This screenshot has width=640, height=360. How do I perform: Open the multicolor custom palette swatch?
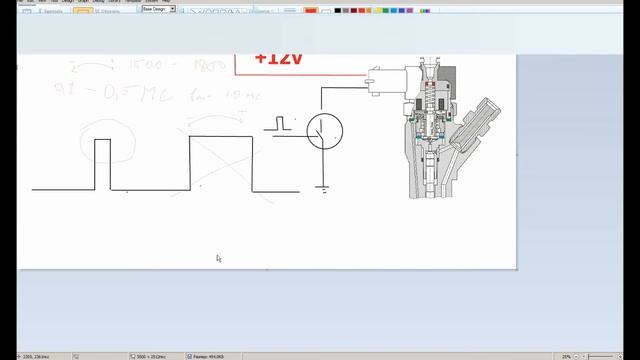[x=424, y=11]
